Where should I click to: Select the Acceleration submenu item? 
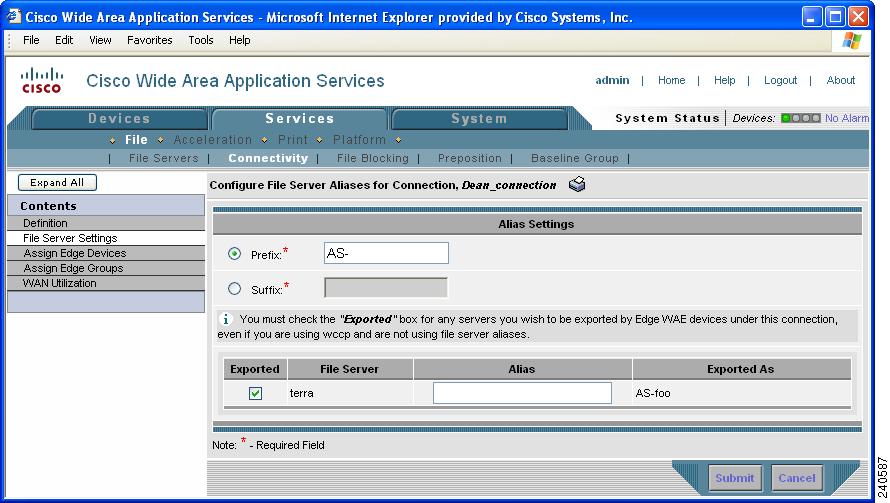[213, 140]
